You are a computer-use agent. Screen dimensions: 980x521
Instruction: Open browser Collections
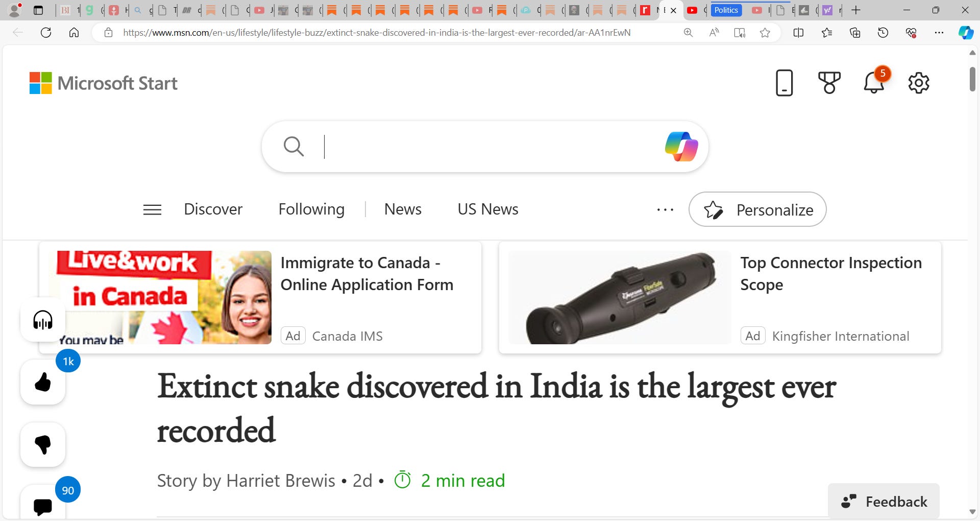pyautogui.click(x=855, y=33)
